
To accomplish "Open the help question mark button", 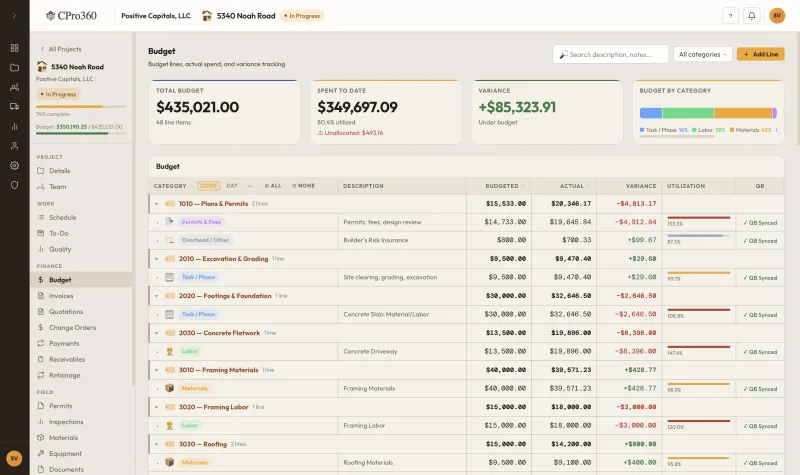I will click(731, 16).
